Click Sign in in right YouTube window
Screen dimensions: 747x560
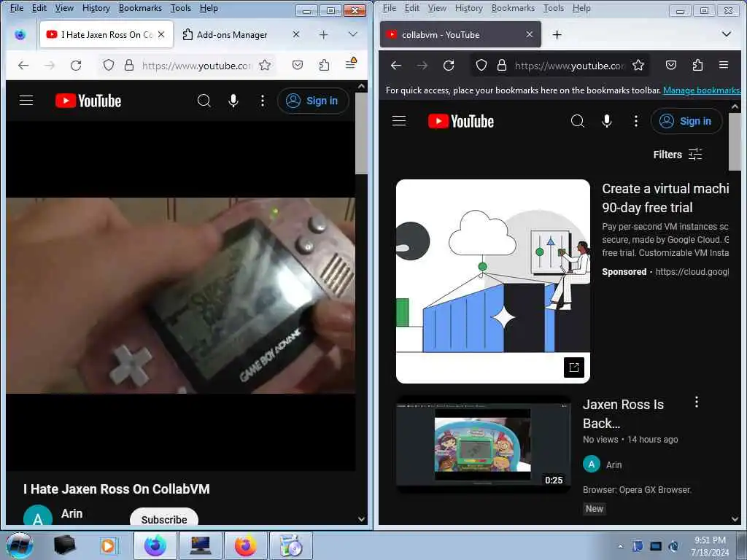(686, 121)
